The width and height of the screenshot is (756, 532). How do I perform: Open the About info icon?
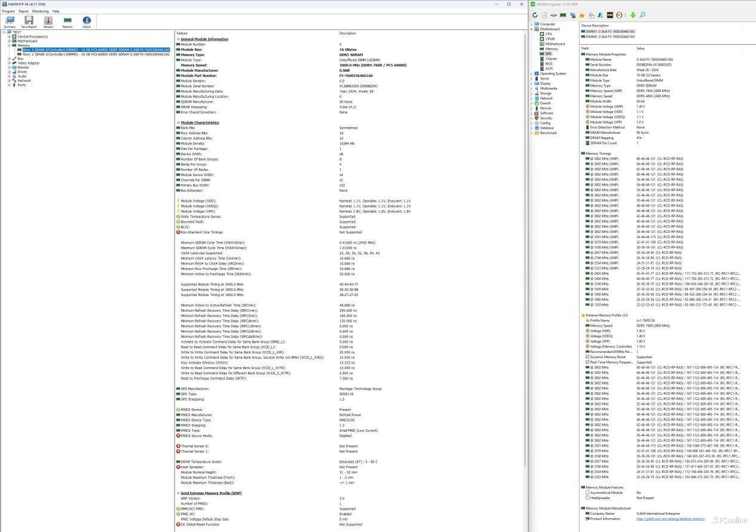(x=87, y=21)
